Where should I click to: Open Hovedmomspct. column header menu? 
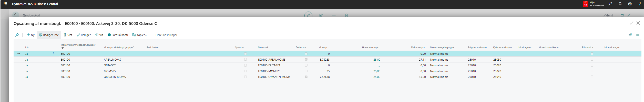coord(371,48)
